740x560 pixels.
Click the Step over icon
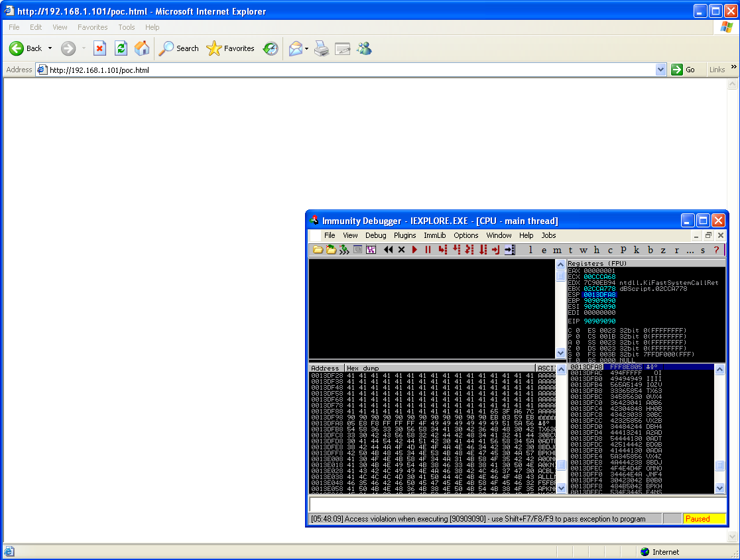click(x=456, y=250)
